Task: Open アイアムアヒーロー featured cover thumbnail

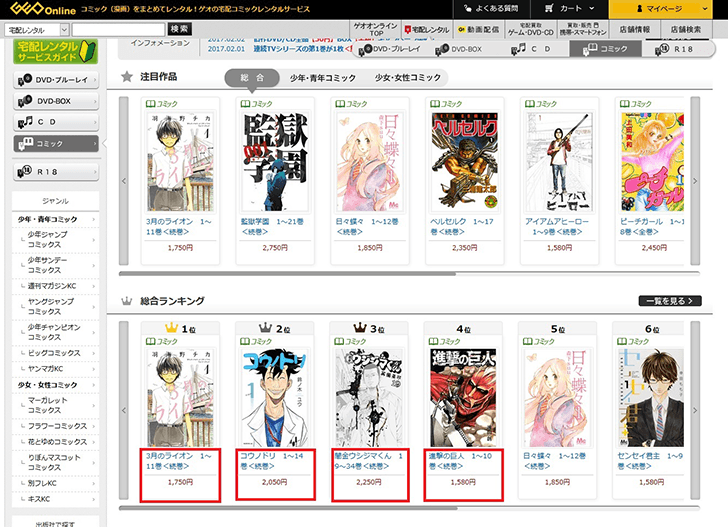Action: click(x=559, y=161)
